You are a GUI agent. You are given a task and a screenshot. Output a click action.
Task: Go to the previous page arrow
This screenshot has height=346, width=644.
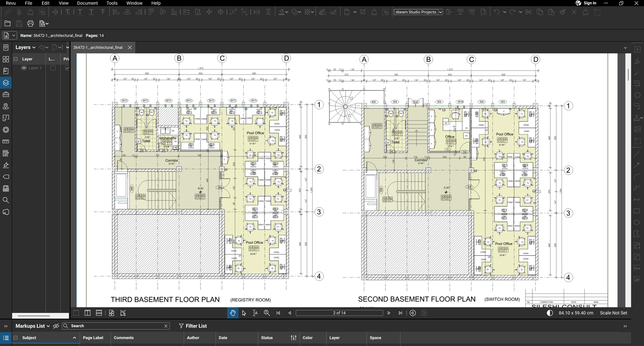point(290,313)
